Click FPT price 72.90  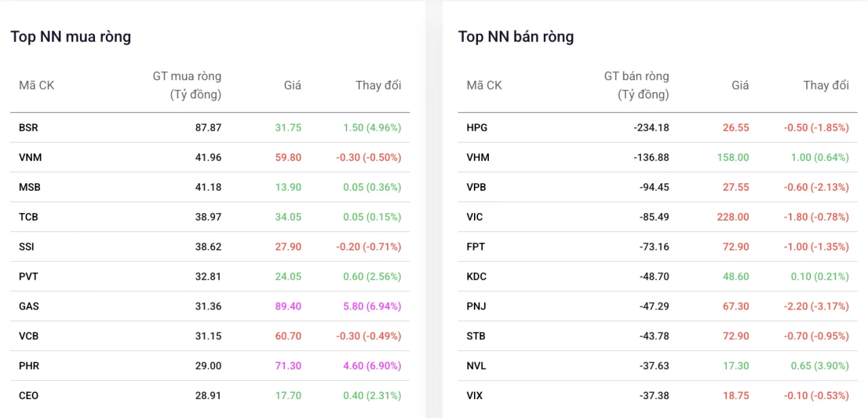pos(736,247)
